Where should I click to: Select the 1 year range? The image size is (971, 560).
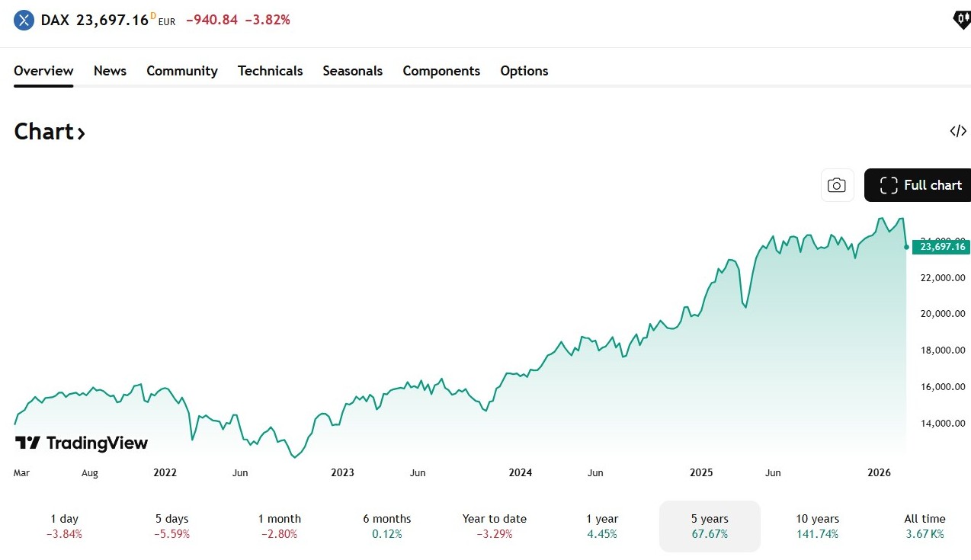pyautogui.click(x=602, y=526)
